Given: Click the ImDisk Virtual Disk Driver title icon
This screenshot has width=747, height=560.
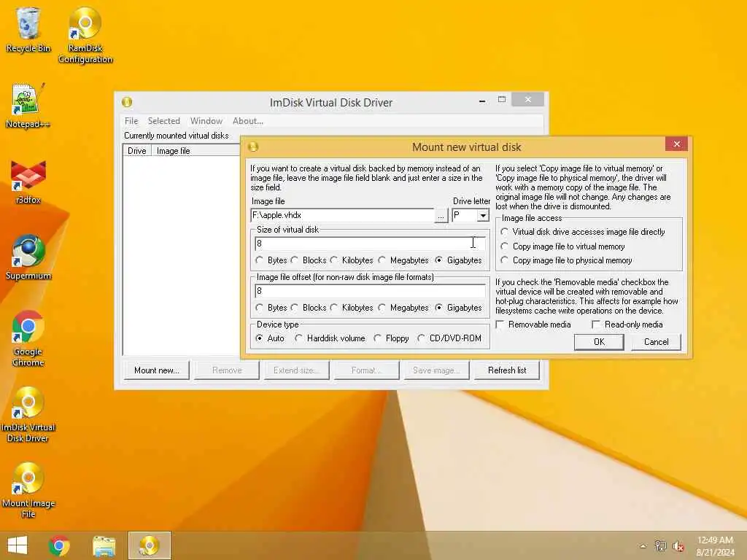Looking at the screenshot, I should [127, 102].
